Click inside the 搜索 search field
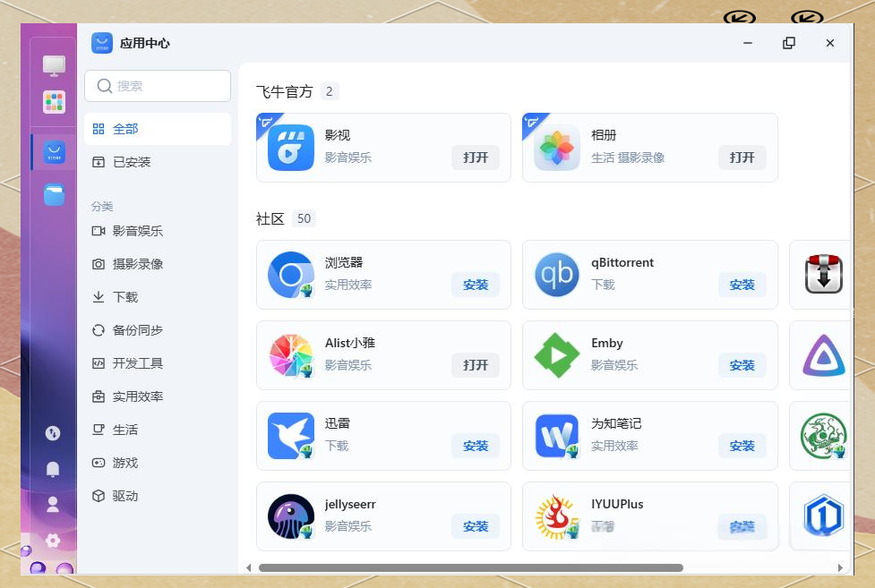Viewport: 875px width, 588px height. (x=158, y=86)
